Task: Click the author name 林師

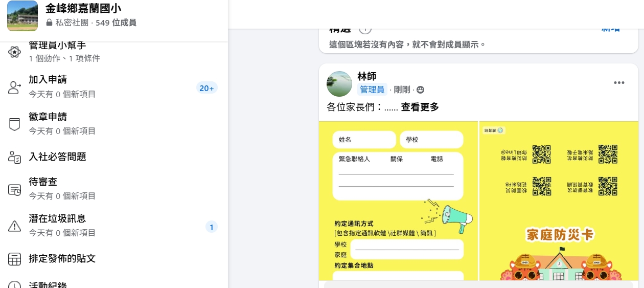Action: (x=366, y=77)
